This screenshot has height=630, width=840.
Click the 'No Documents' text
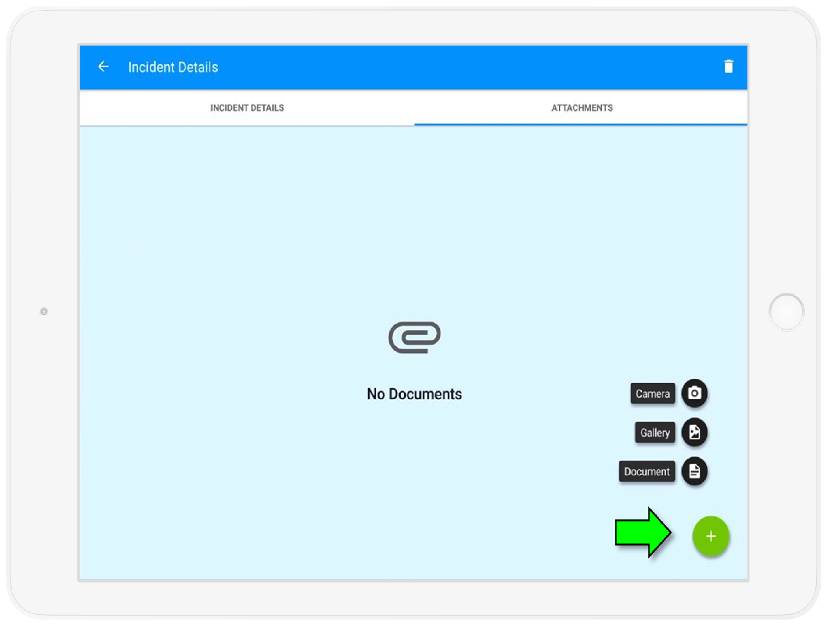(414, 394)
